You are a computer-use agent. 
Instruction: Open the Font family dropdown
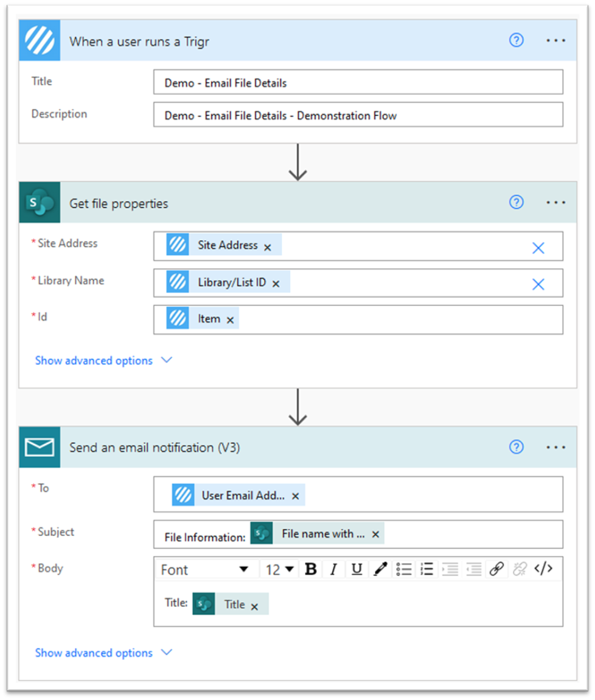point(205,570)
